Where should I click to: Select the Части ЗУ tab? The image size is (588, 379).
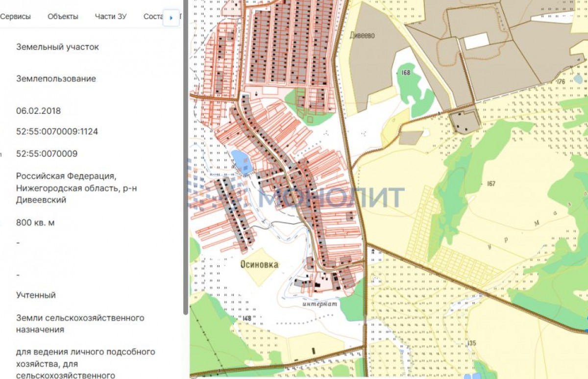[x=111, y=17]
